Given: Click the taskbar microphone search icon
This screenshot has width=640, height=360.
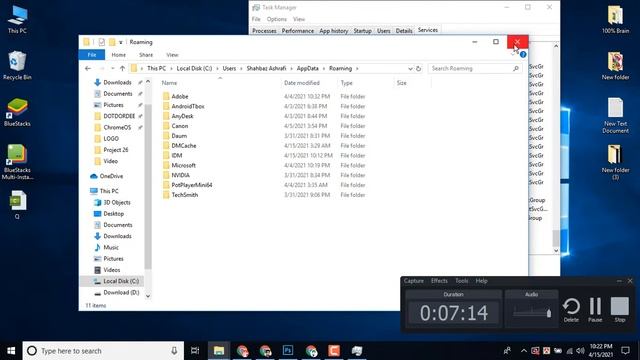Looking at the screenshot, I should click(174, 351).
